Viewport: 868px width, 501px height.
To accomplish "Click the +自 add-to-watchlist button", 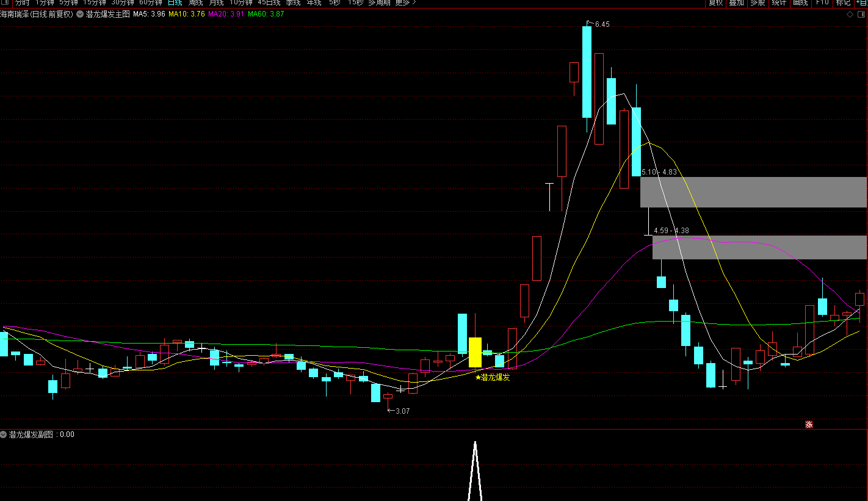I will (x=861, y=2).
